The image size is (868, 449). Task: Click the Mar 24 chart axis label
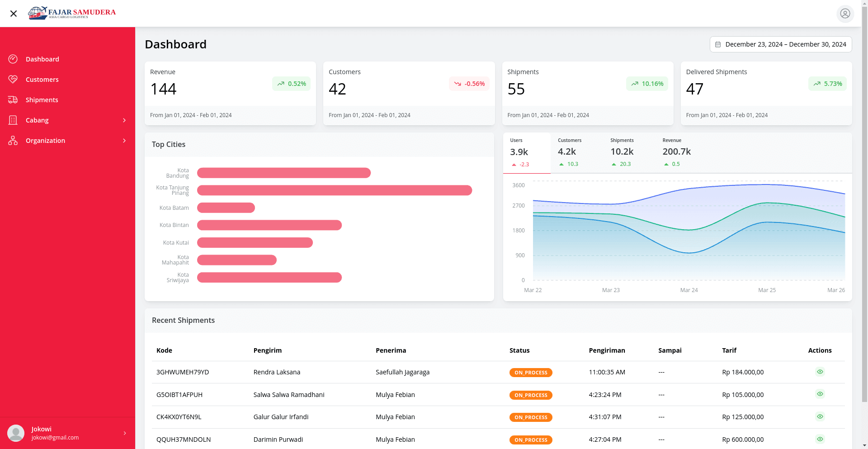pyautogui.click(x=689, y=290)
